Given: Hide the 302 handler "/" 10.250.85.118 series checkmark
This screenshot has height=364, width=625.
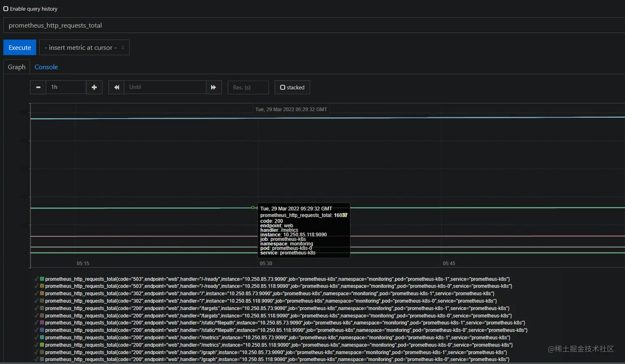Looking at the screenshot, I should (36, 301).
